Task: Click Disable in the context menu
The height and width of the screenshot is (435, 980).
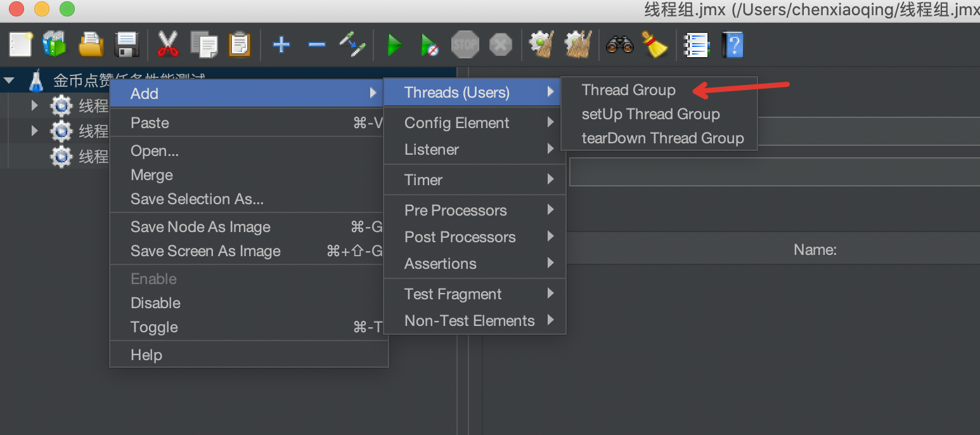Action: pyautogui.click(x=155, y=303)
